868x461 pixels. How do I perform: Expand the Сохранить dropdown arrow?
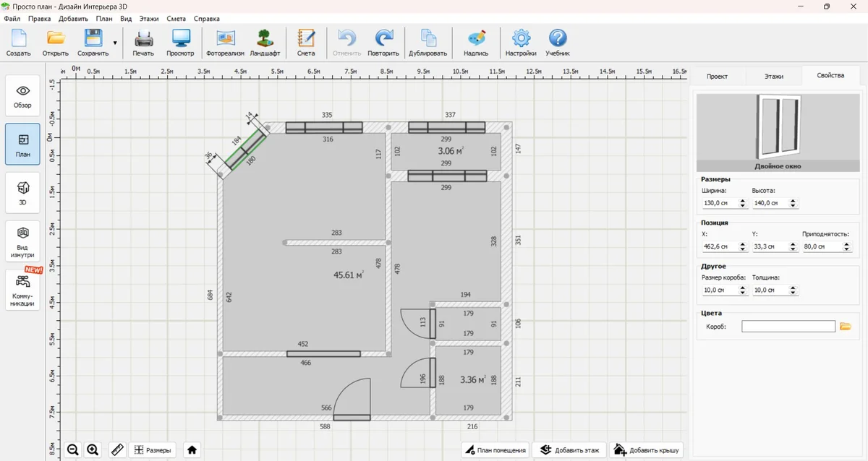(x=115, y=43)
